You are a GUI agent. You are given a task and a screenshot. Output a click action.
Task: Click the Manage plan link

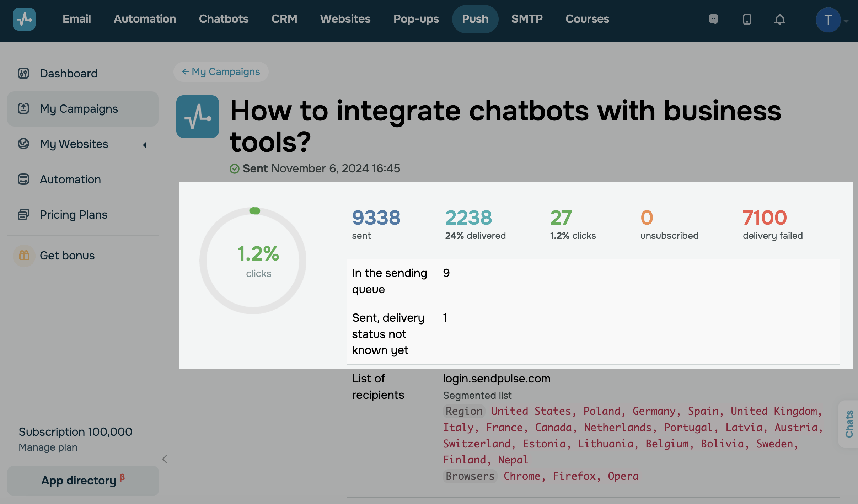(x=48, y=447)
